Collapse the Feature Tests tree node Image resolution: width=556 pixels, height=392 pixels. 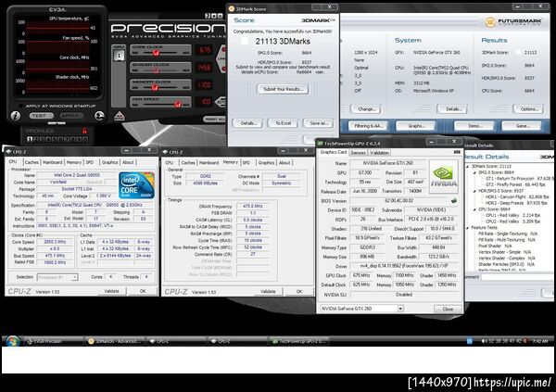[x=468, y=228]
